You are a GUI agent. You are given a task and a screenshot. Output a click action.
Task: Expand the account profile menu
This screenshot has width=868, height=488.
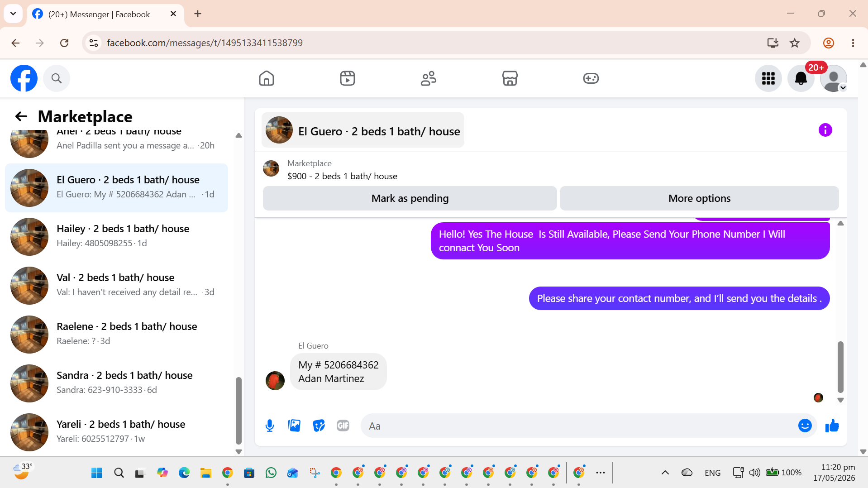pos(834,78)
